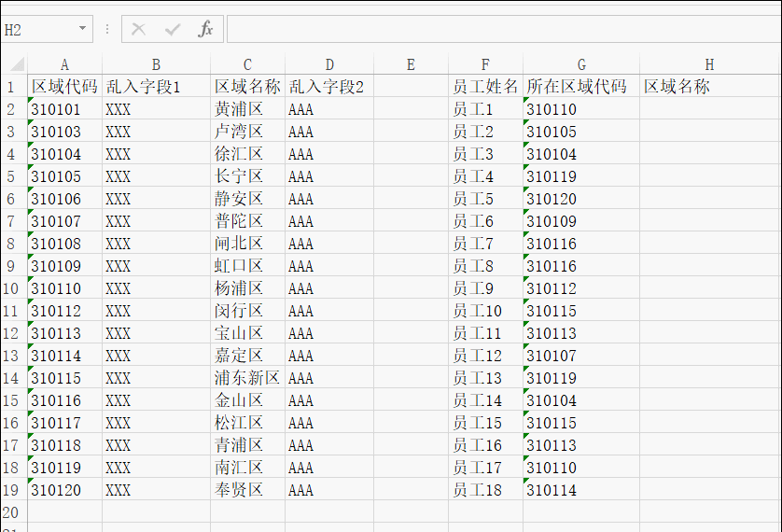Click cell H1 '区域名称' in column H
This screenshot has height=532, width=782.
(710, 86)
